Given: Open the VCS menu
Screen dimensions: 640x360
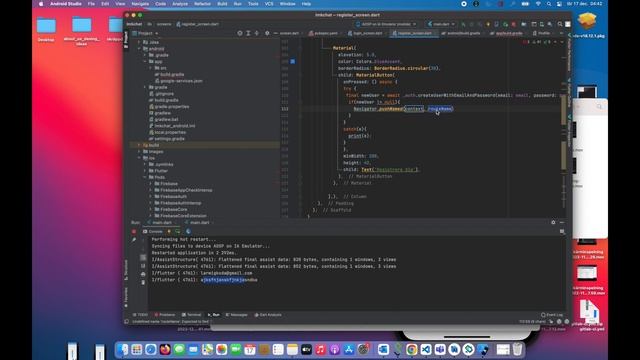Looking at the screenshot, I should click(269, 4).
